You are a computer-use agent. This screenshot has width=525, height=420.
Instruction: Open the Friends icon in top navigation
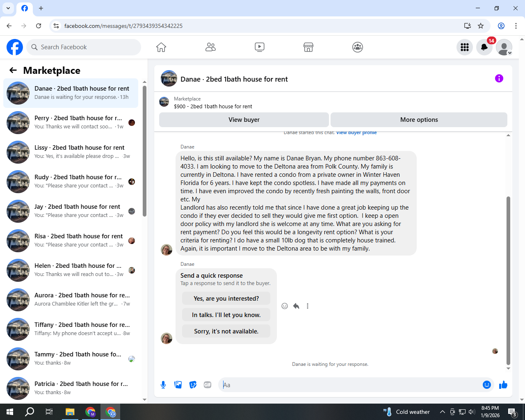pyautogui.click(x=210, y=47)
